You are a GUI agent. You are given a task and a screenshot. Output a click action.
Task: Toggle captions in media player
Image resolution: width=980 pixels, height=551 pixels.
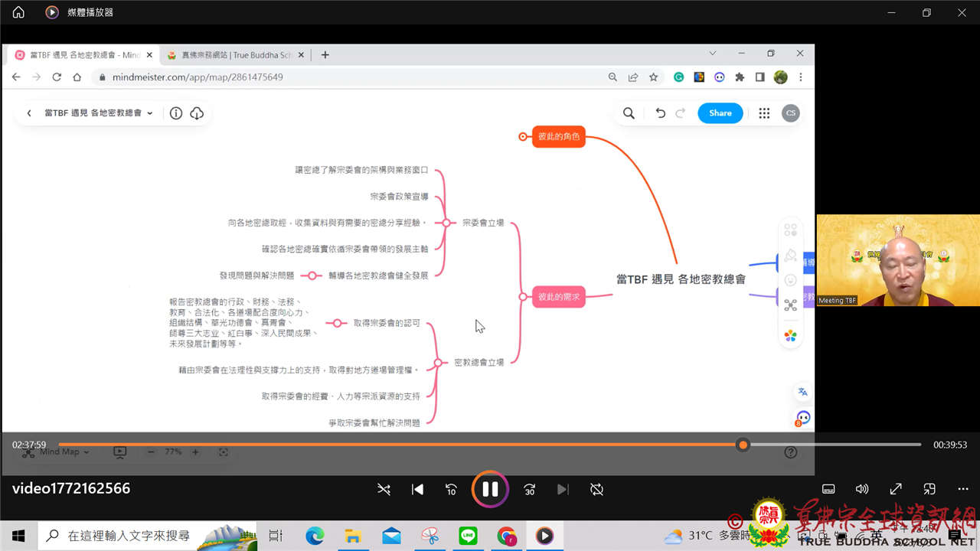tap(828, 489)
